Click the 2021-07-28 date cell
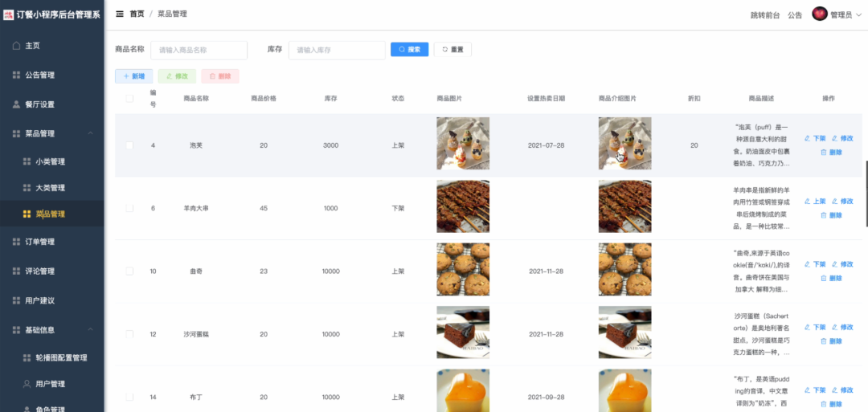 point(546,145)
